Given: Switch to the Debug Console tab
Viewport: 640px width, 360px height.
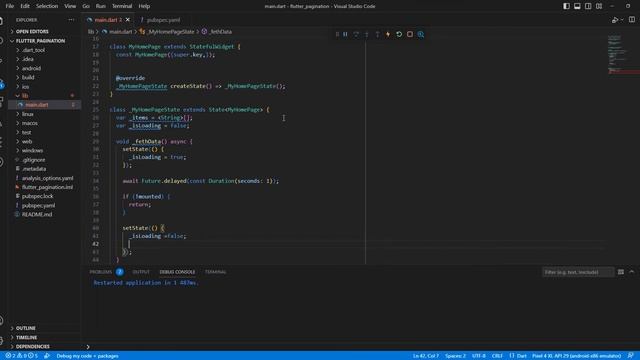Looking at the screenshot, I should [177, 272].
